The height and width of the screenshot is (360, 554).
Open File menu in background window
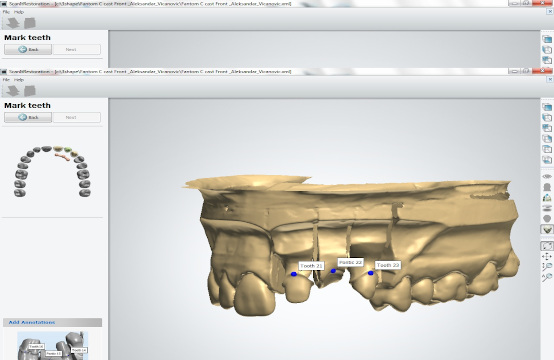tap(6, 12)
